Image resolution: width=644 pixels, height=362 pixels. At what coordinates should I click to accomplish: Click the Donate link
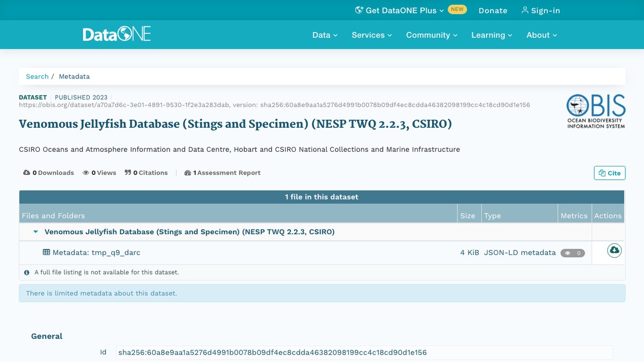tap(493, 10)
